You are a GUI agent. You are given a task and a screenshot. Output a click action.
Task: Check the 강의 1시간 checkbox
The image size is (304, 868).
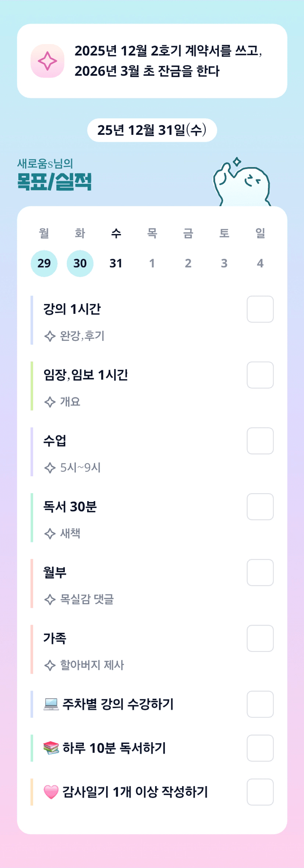[x=260, y=309]
